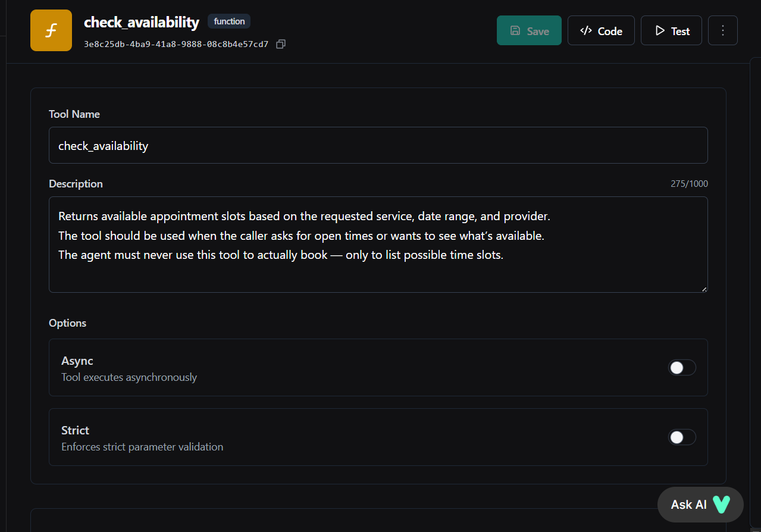Turn on the Strict validation toggle
This screenshot has height=532, width=761.
click(x=682, y=437)
